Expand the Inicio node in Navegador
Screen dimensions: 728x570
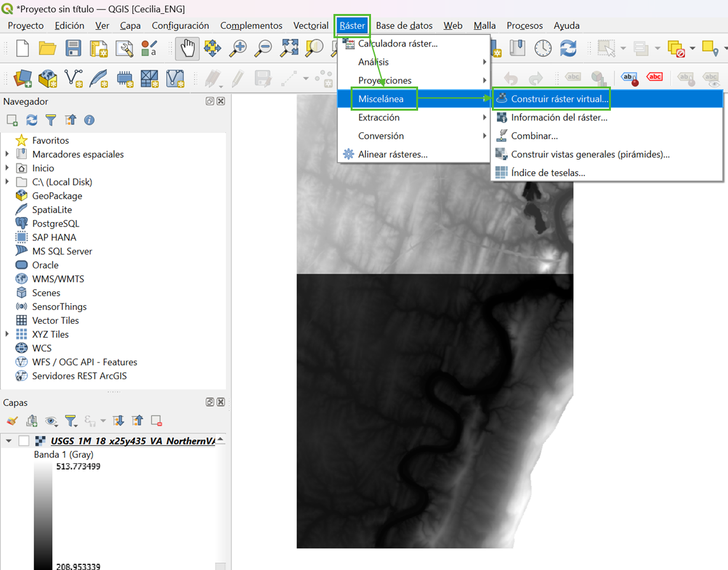(x=7, y=168)
